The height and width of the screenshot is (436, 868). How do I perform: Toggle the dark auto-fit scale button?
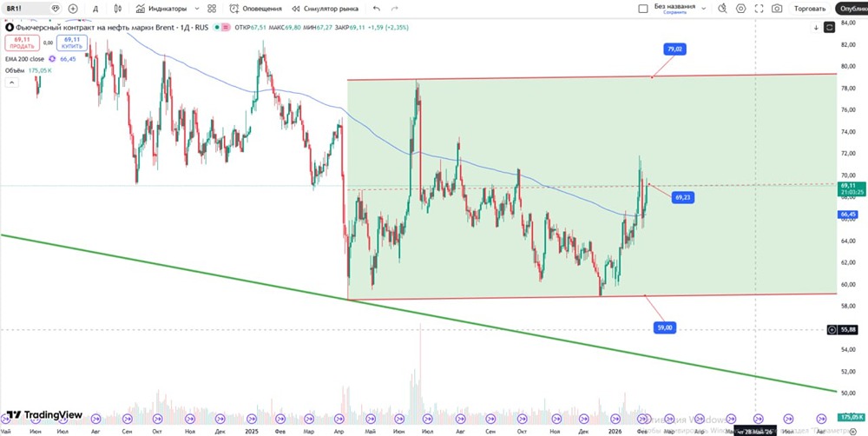click(830, 27)
